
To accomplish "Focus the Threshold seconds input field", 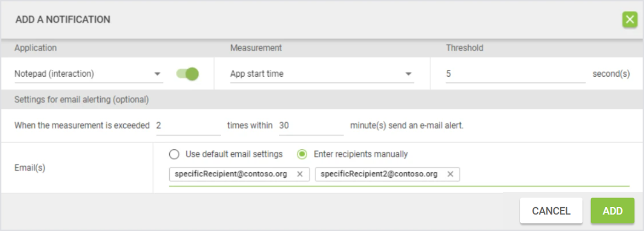I will click(x=515, y=74).
